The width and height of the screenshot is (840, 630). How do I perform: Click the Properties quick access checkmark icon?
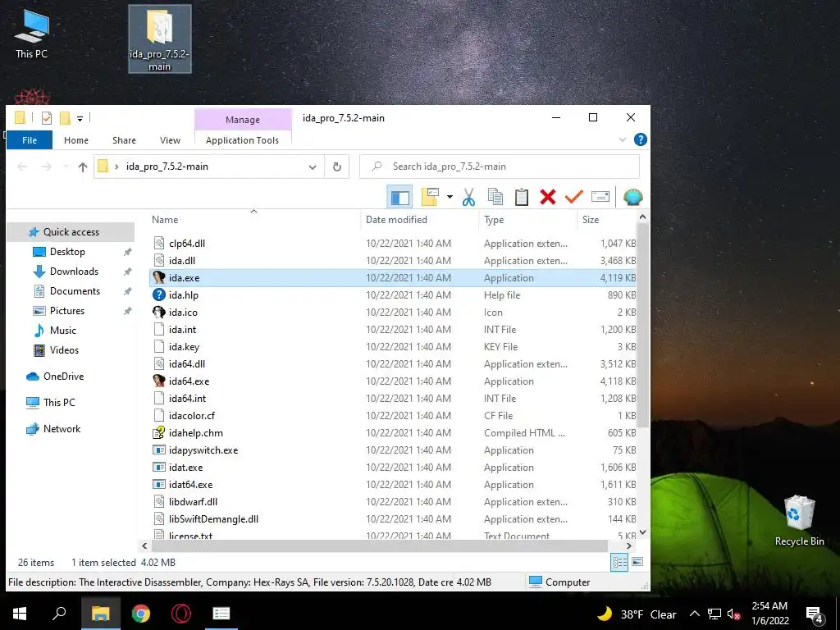click(47, 118)
